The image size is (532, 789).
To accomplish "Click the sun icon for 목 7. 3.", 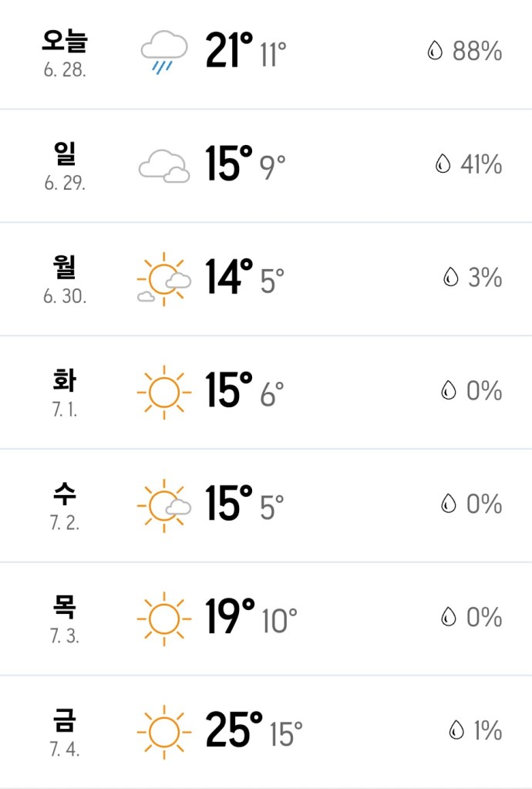I will coord(163,618).
